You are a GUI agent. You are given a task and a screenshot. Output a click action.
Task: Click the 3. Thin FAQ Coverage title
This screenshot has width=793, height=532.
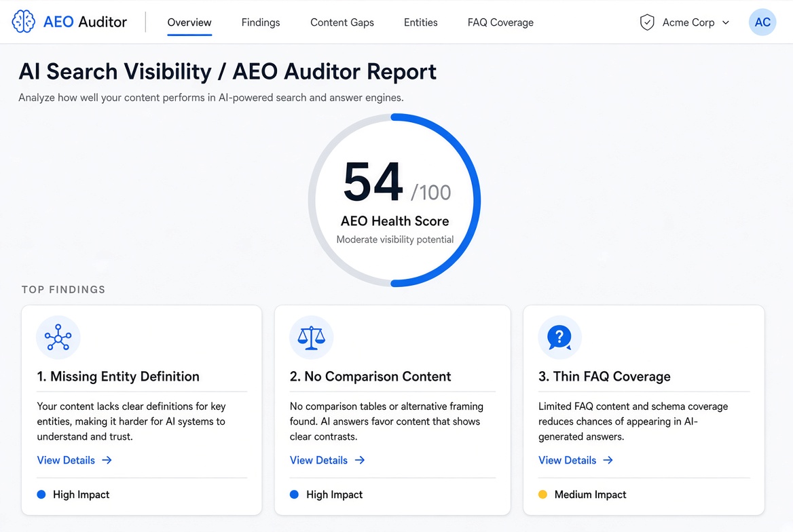(604, 376)
